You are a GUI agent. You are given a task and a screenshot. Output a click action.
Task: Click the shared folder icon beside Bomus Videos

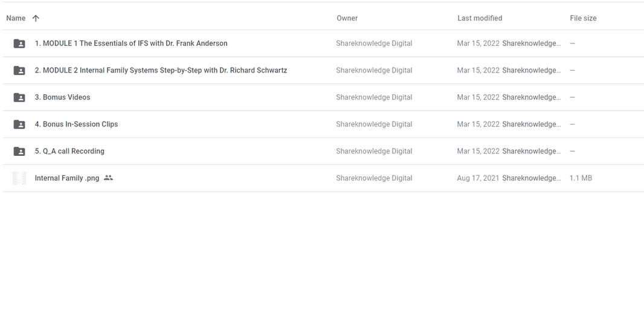click(x=19, y=97)
